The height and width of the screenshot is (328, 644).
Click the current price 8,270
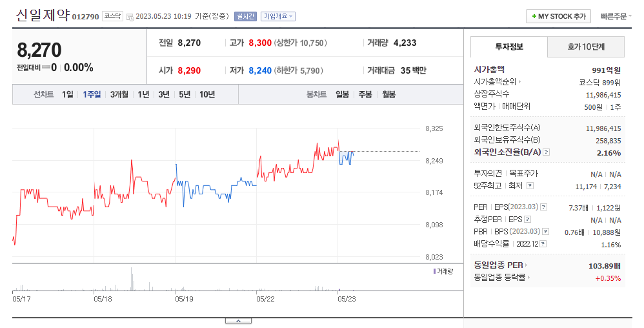click(x=39, y=50)
